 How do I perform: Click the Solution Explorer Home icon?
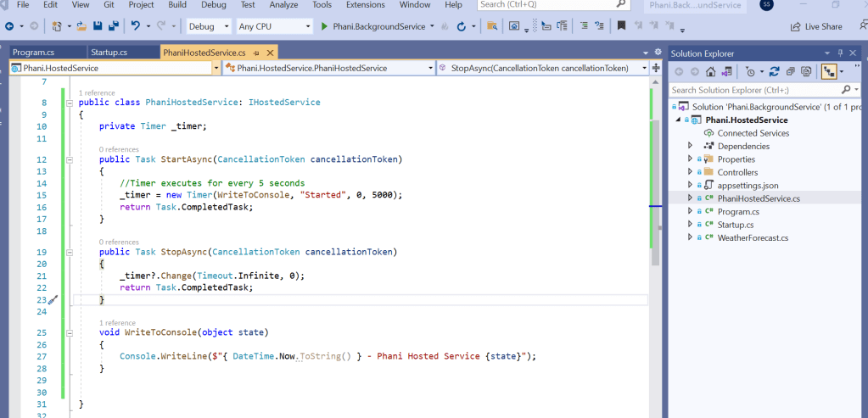[x=710, y=72]
